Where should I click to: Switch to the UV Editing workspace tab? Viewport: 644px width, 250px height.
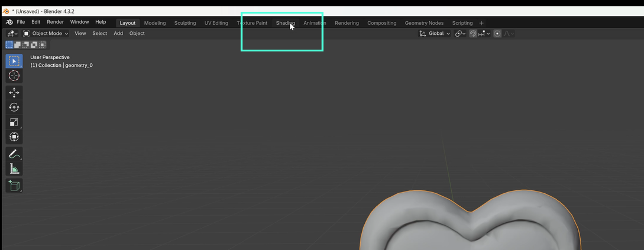[x=216, y=23]
